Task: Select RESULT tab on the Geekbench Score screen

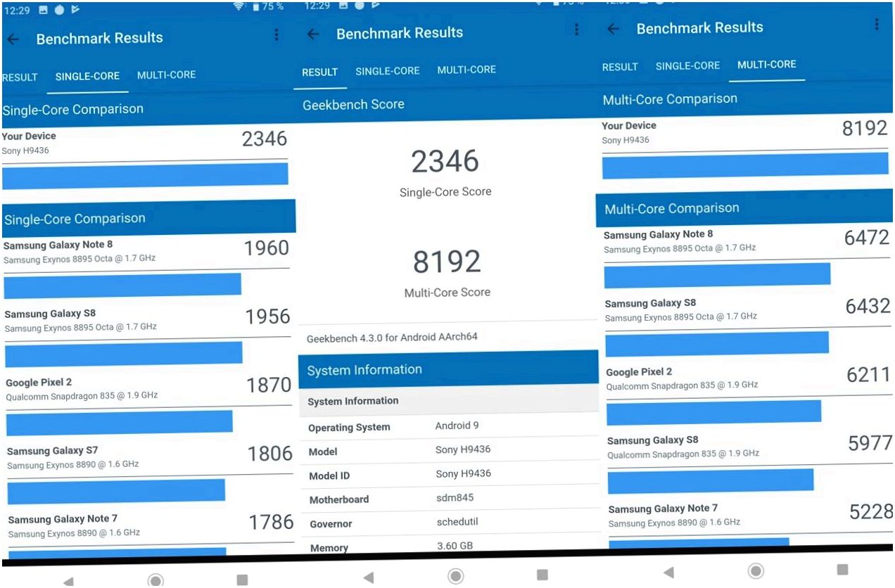Action: coord(320,72)
